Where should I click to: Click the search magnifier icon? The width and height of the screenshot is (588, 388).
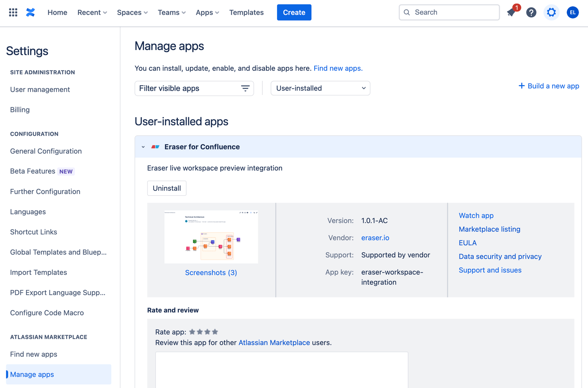(x=407, y=12)
